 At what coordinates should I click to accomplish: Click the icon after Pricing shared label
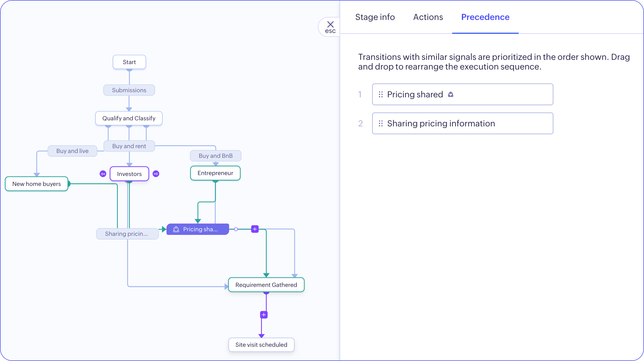pyautogui.click(x=451, y=95)
